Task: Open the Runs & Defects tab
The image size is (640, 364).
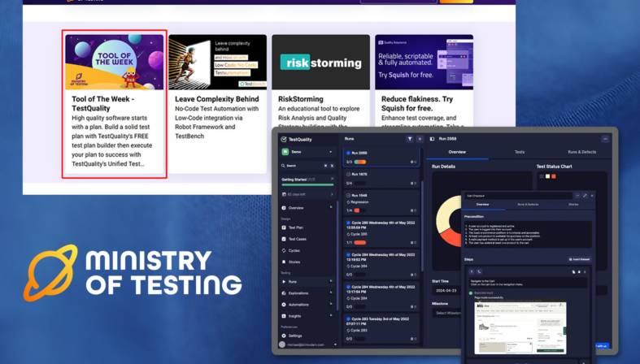Action: tap(581, 151)
